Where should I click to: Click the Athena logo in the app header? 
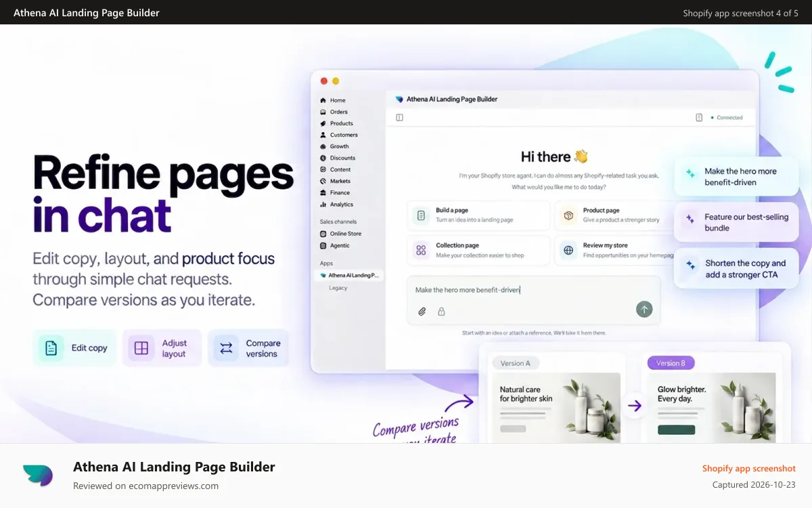[x=399, y=100]
